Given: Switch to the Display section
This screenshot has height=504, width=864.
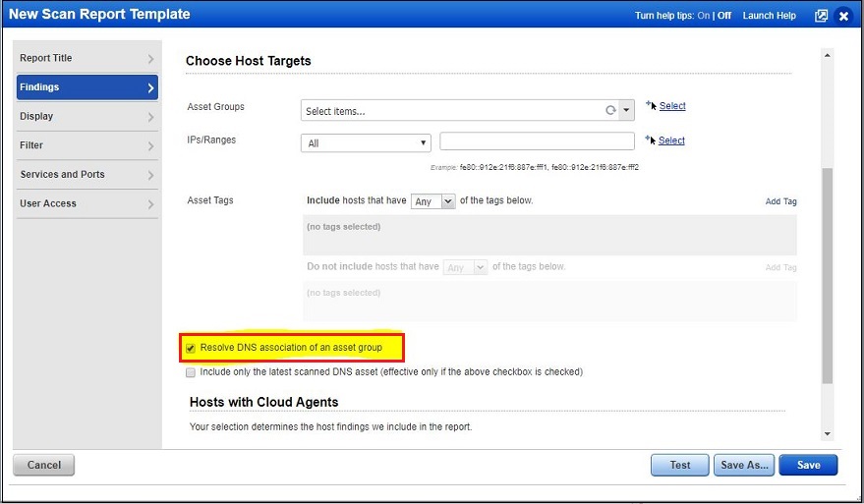Looking at the screenshot, I should click(x=86, y=116).
